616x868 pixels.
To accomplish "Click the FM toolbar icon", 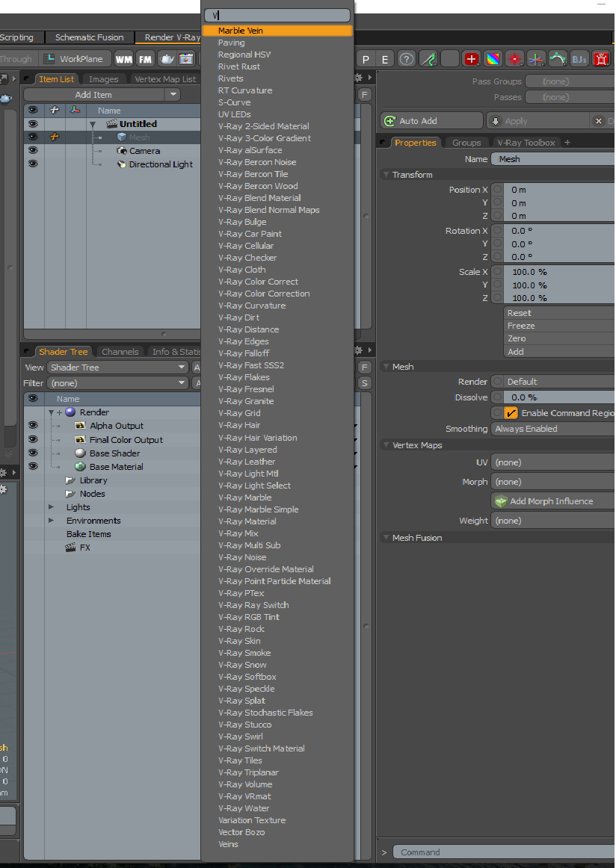I will pyautogui.click(x=145, y=59).
